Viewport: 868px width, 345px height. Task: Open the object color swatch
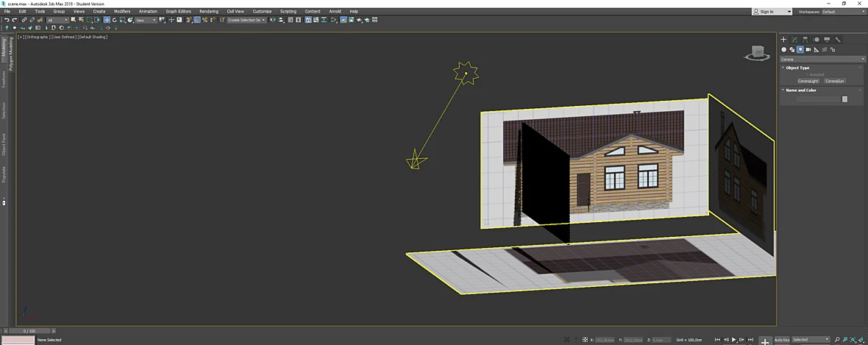[844, 99]
